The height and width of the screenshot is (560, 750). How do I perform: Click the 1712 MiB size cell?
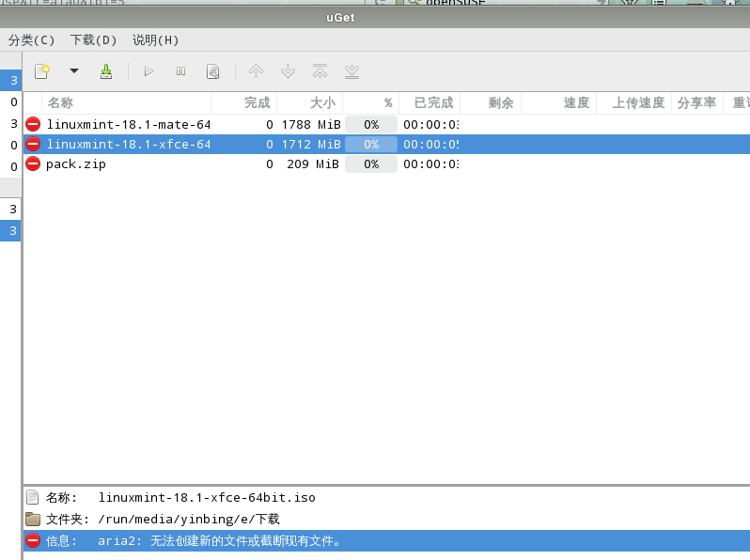(x=311, y=145)
